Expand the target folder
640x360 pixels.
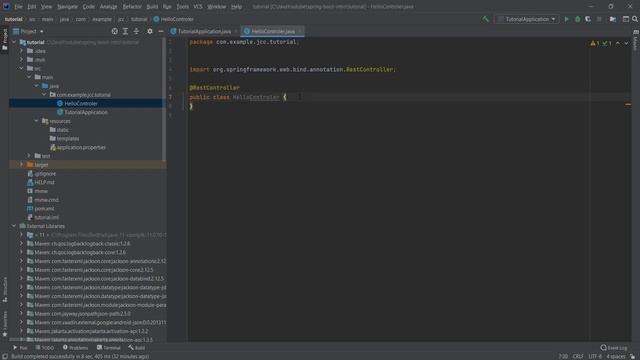(x=22, y=164)
